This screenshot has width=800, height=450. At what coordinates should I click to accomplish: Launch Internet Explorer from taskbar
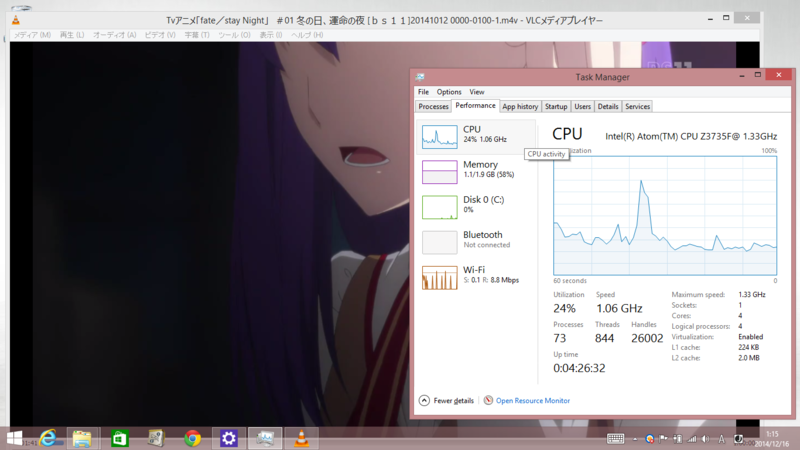pos(49,438)
